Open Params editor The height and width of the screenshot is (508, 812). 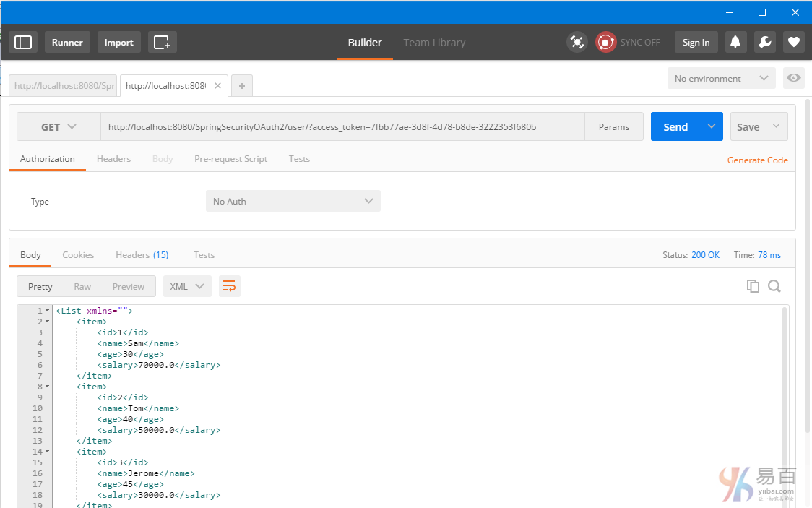point(613,127)
